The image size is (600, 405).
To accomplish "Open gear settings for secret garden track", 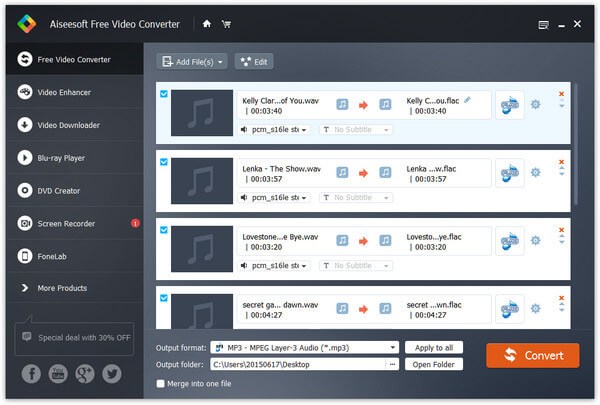I will (535, 308).
